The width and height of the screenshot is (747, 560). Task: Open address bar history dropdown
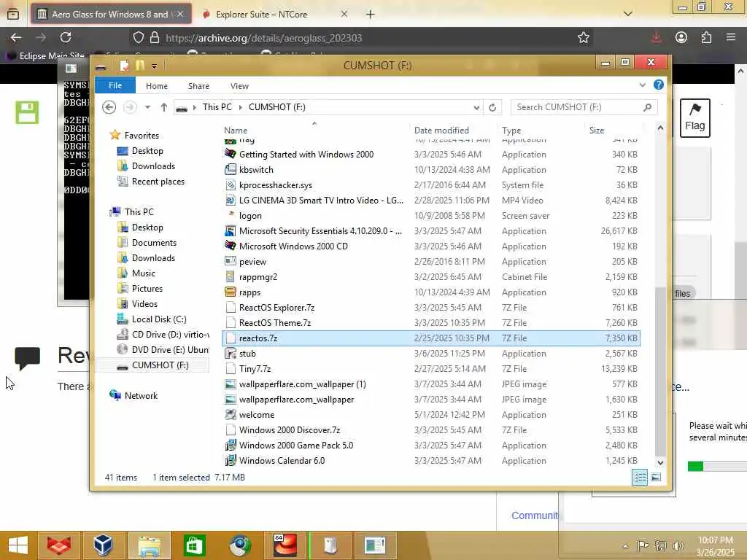click(x=476, y=108)
